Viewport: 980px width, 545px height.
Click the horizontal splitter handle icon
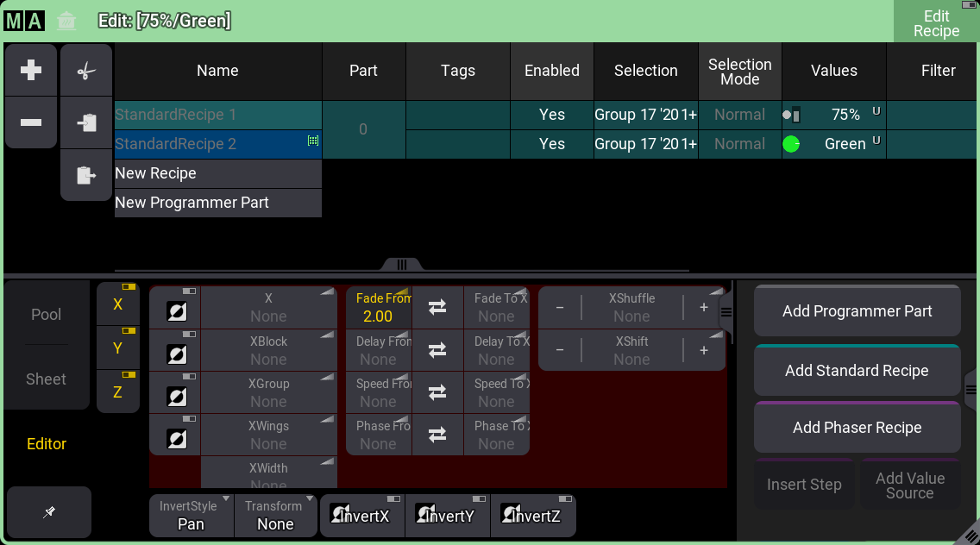(x=402, y=265)
